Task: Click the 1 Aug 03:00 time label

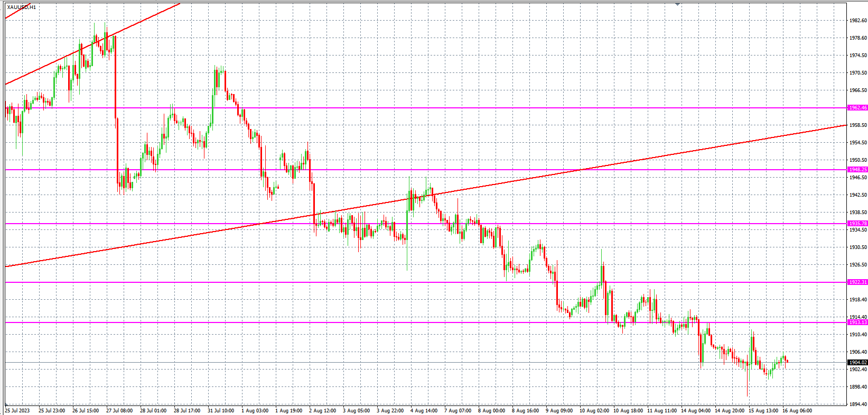Action: pyautogui.click(x=255, y=411)
